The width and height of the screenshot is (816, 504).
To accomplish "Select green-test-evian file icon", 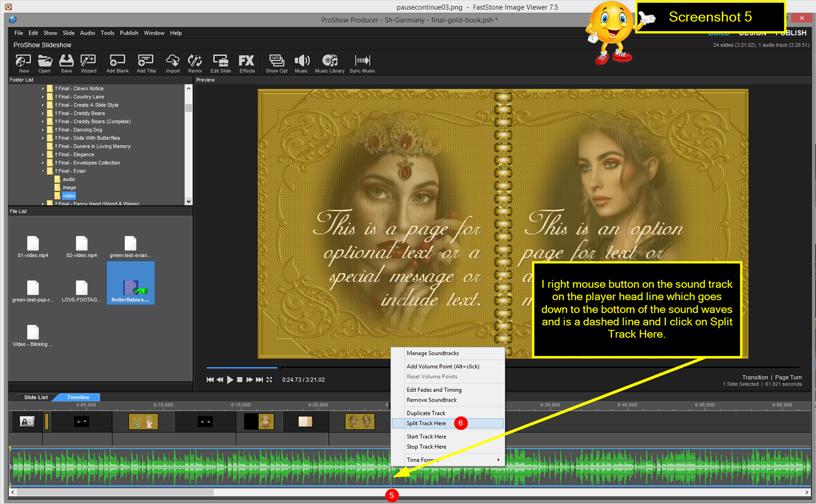I will [x=130, y=247].
